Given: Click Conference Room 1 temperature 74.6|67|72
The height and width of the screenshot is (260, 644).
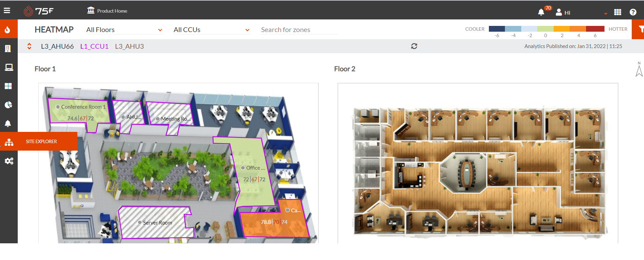Looking at the screenshot, I should (x=80, y=119).
